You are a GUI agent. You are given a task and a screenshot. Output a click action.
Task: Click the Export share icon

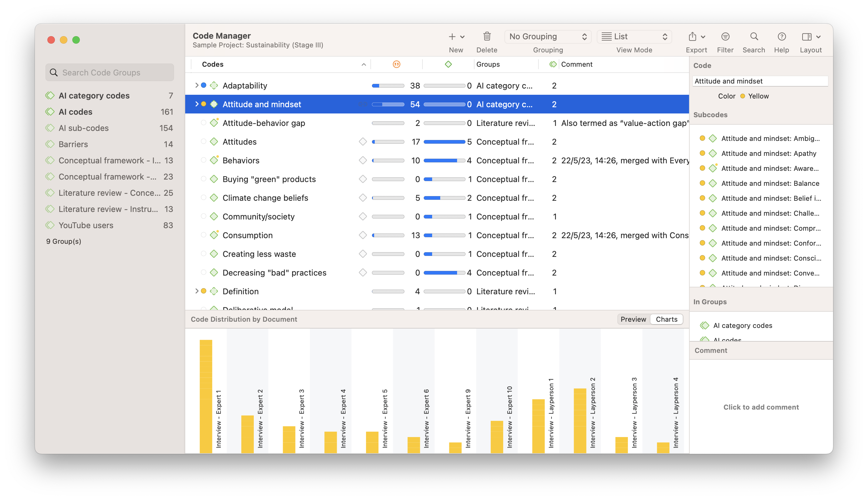click(x=692, y=36)
